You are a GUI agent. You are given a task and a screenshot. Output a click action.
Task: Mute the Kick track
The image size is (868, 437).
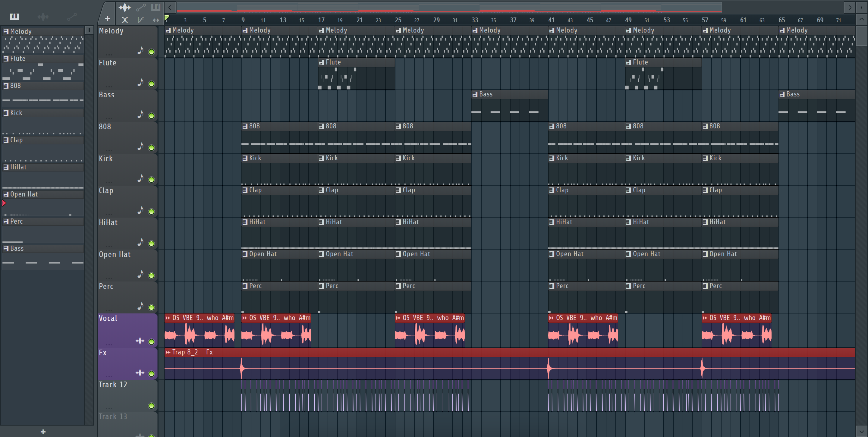pyautogui.click(x=152, y=180)
